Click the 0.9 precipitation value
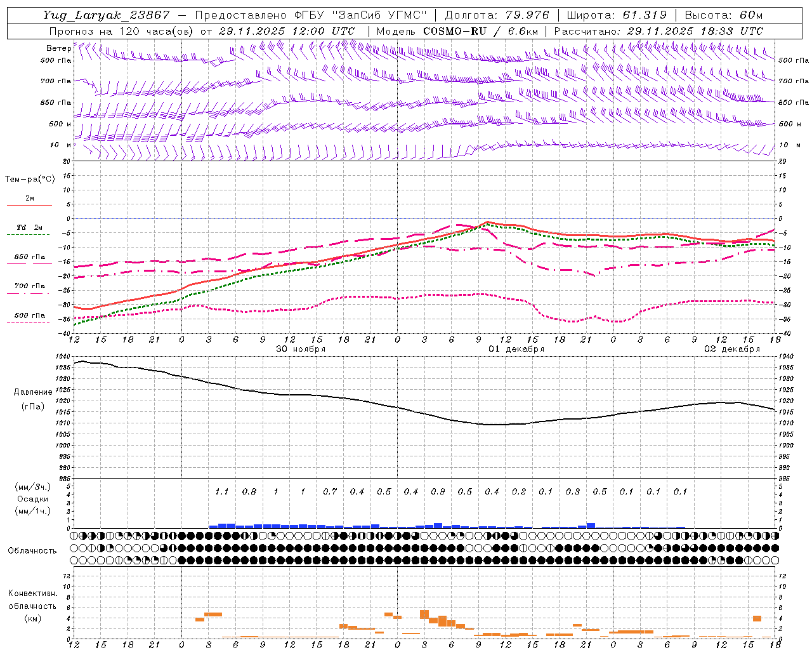The width and height of the screenshot is (812, 650). (437, 492)
